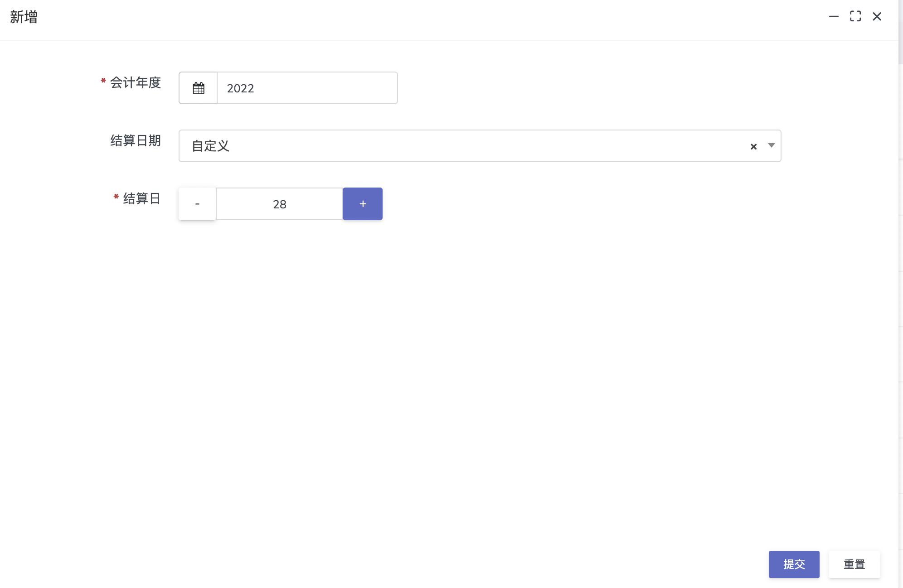Reset the form with 重置
The height and width of the screenshot is (588, 903).
(854, 564)
